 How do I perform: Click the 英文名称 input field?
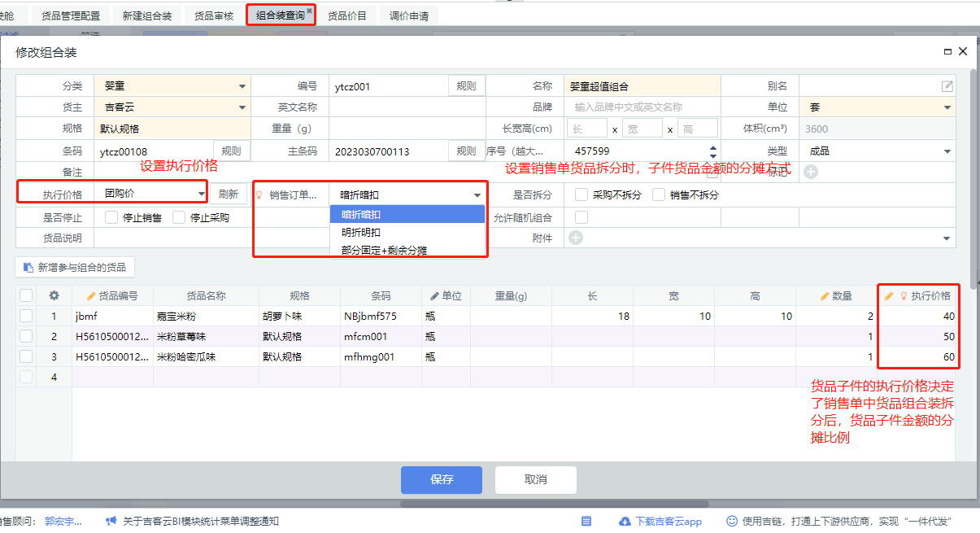coord(407,107)
